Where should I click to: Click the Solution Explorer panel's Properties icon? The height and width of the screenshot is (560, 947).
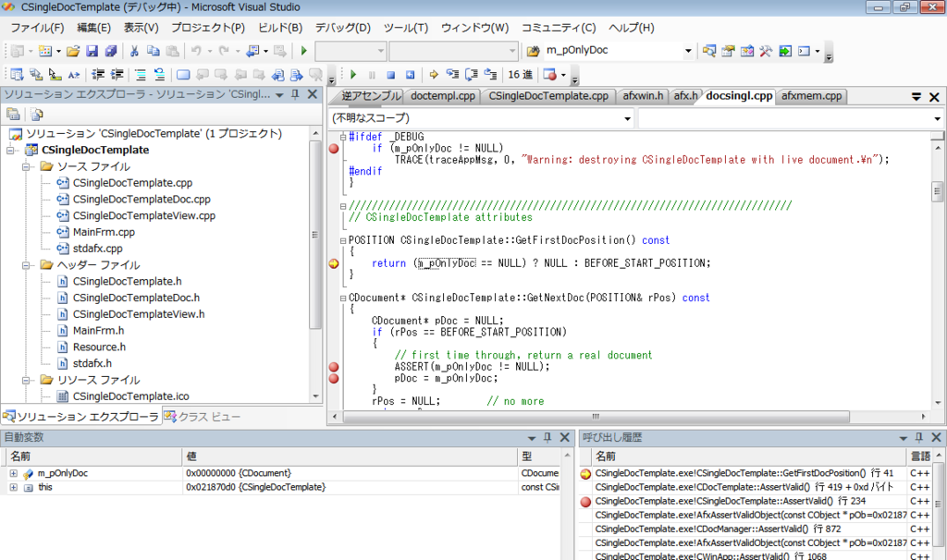click(13, 114)
